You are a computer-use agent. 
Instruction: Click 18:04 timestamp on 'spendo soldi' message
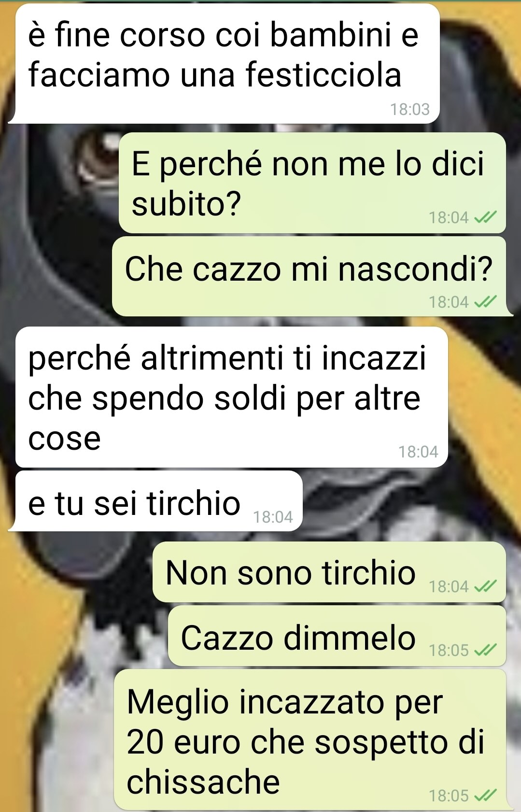418,452
